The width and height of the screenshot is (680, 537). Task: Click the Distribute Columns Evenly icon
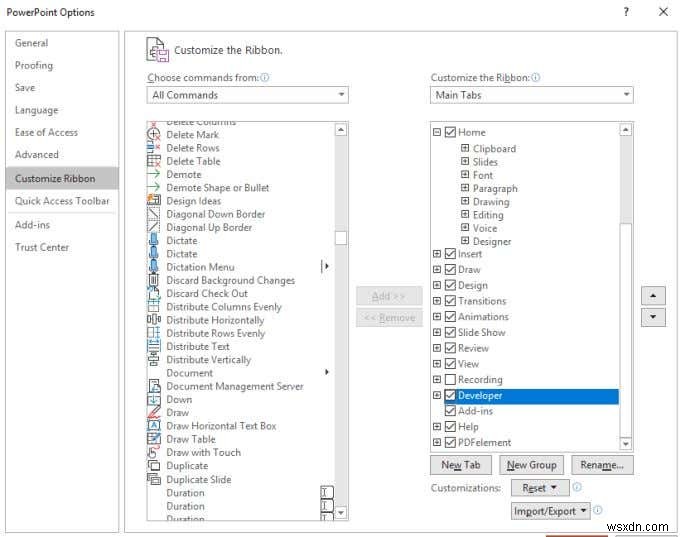point(154,307)
